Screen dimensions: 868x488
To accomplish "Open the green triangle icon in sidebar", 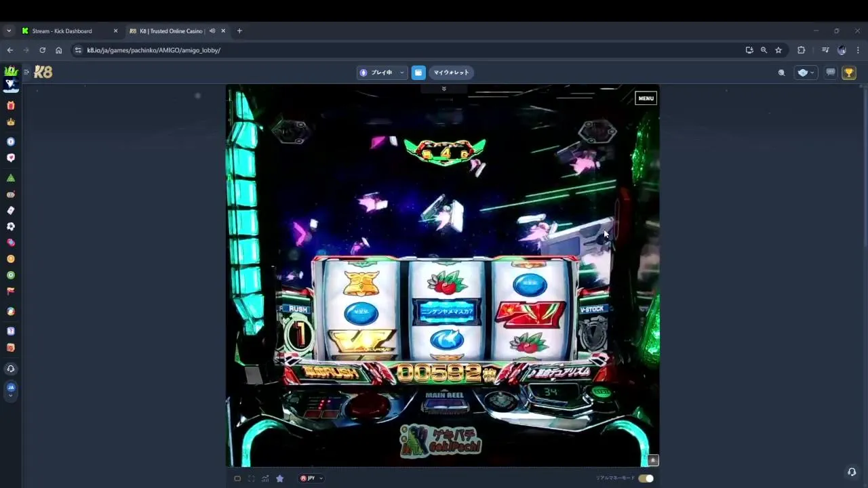I will pos(10,178).
